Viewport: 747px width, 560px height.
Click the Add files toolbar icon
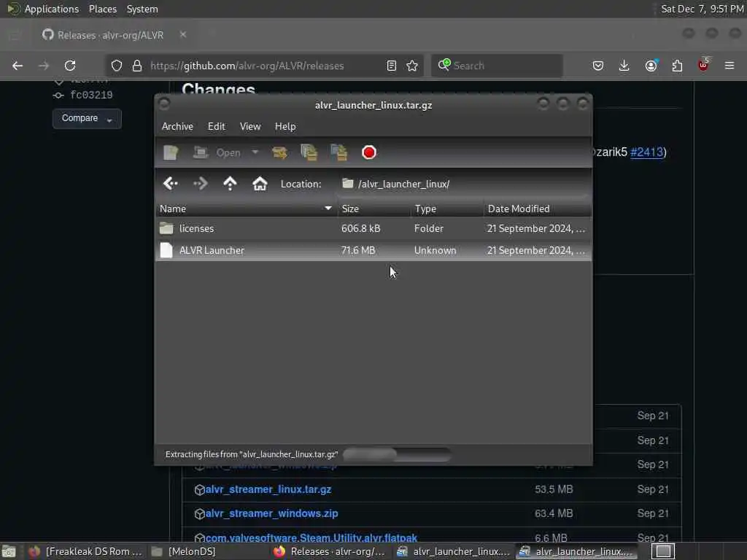[309, 152]
